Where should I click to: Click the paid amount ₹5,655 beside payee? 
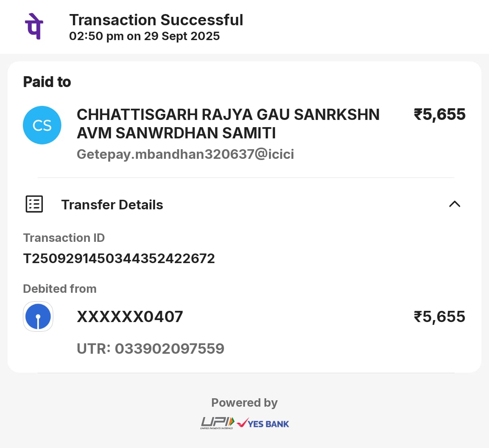(439, 114)
